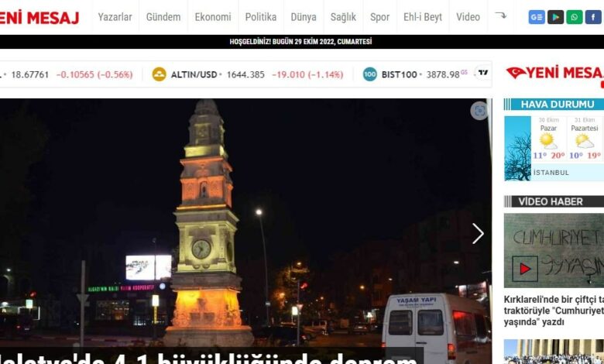
Task: Click the visual search icon on photo
Action: click(479, 111)
